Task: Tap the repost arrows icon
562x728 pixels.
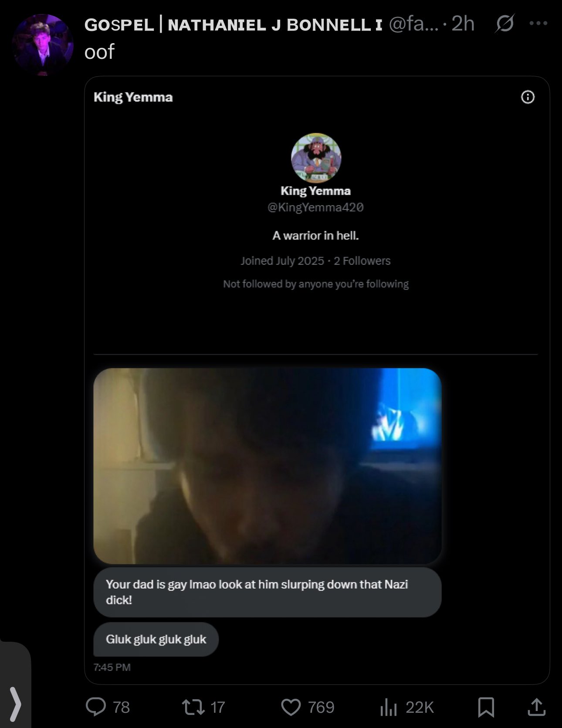Action: pyautogui.click(x=193, y=707)
